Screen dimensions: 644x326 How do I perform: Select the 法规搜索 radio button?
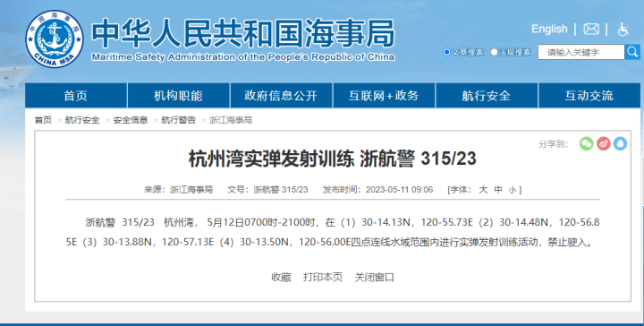pyautogui.click(x=494, y=52)
